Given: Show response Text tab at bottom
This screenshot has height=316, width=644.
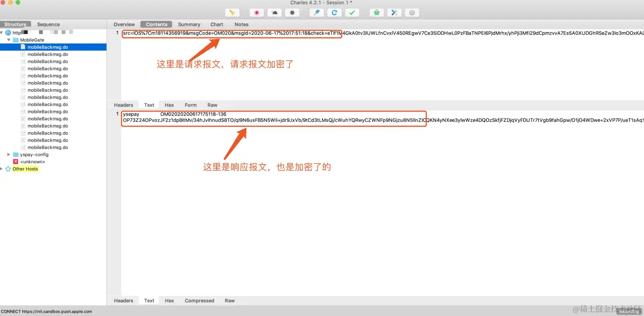Looking at the screenshot, I should pos(149,301).
